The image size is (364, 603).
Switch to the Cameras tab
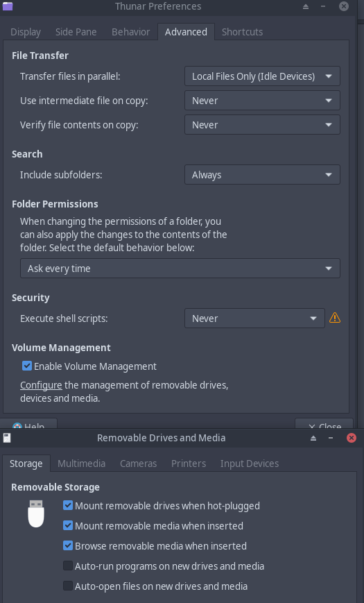(139, 464)
